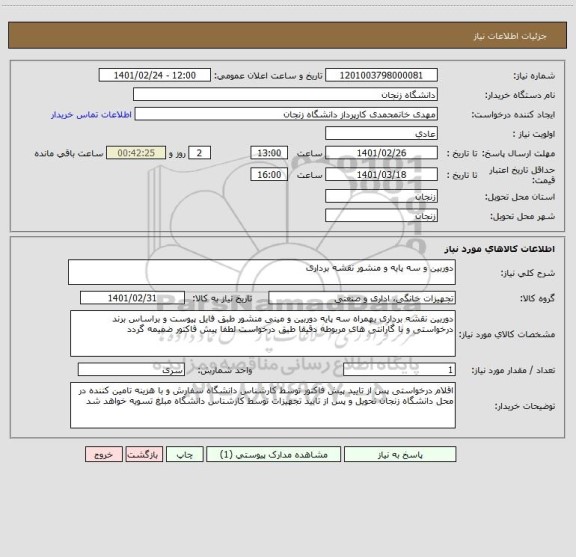Click the 'ایجاد کننده درخواست:' label
The width and height of the screenshot is (576, 557).
[x=513, y=115]
